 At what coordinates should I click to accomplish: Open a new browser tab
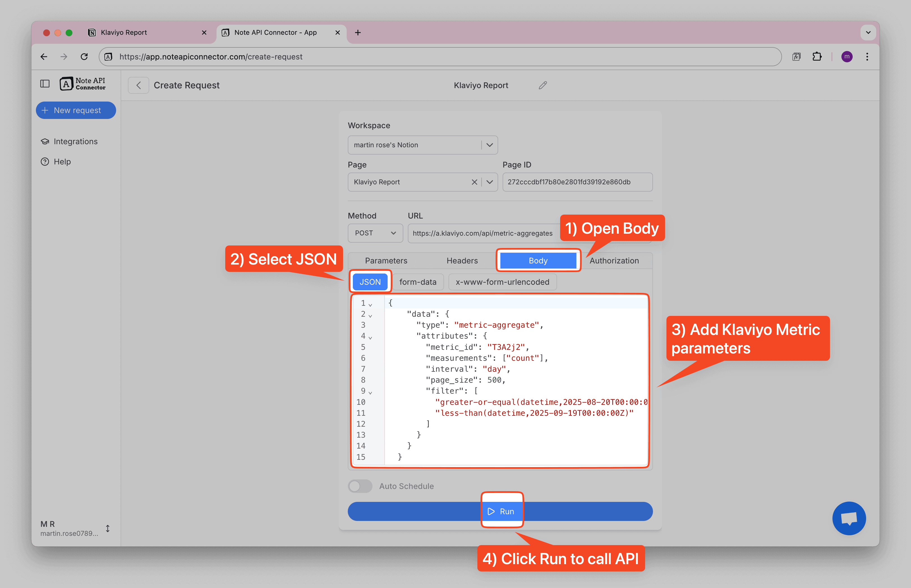tap(358, 33)
